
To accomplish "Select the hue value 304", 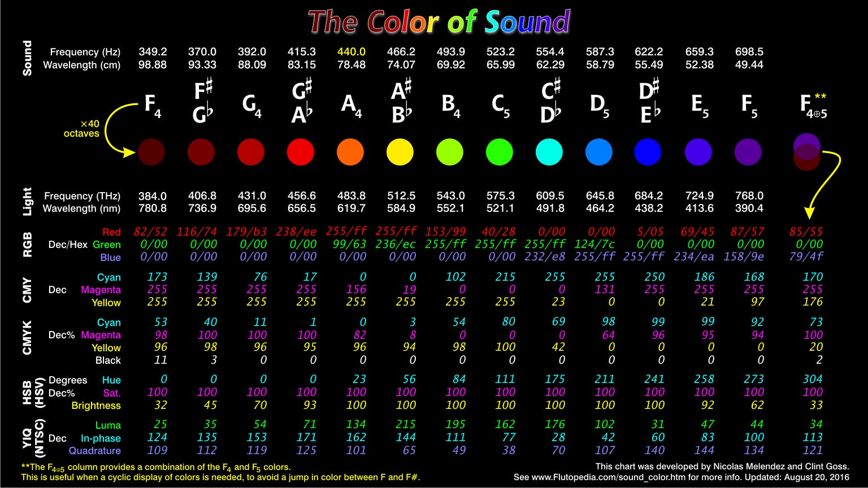I will point(813,379).
